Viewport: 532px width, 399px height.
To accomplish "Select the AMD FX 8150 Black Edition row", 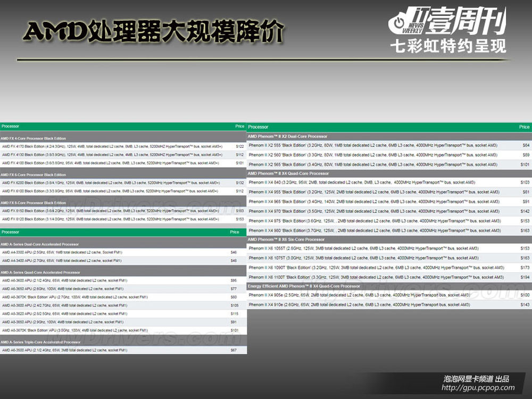I will (123, 211).
